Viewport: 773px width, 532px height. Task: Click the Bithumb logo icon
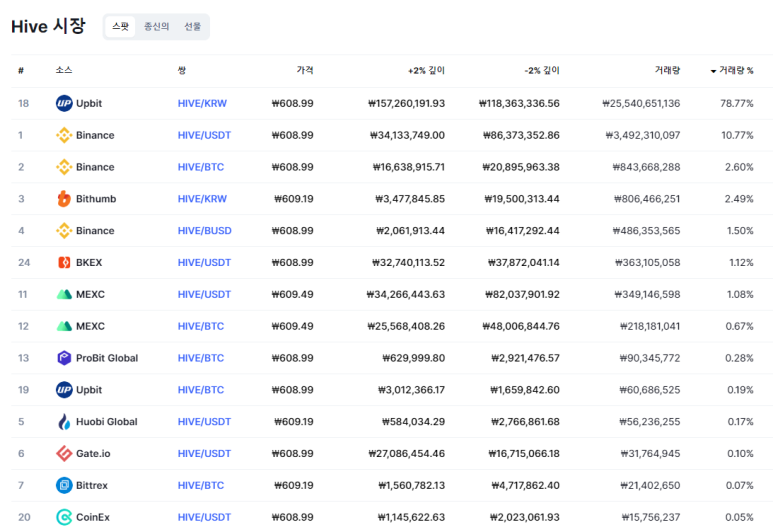[x=64, y=199]
